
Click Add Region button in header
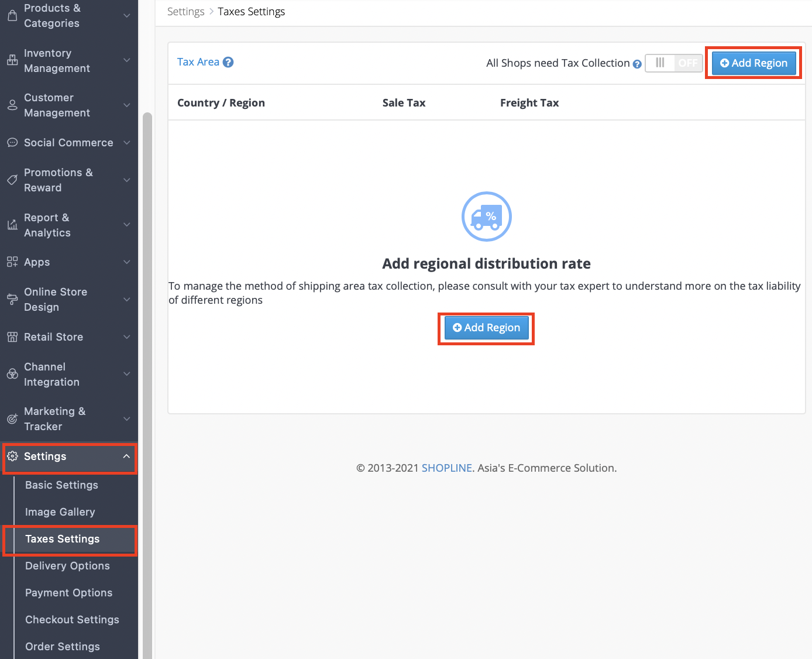753,63
